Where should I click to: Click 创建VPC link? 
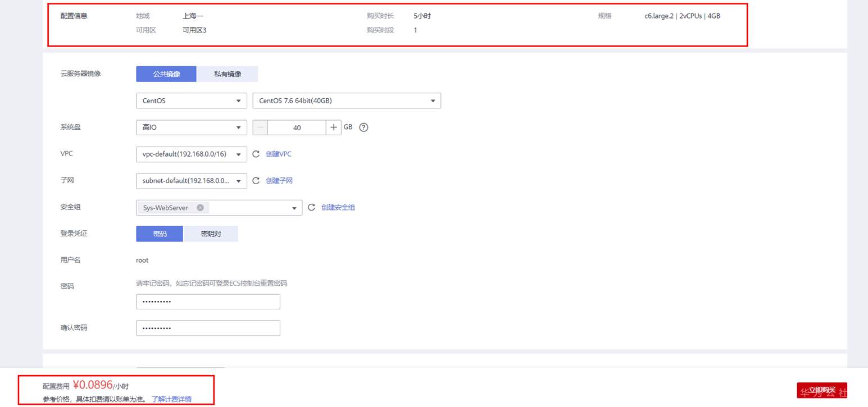279,154
